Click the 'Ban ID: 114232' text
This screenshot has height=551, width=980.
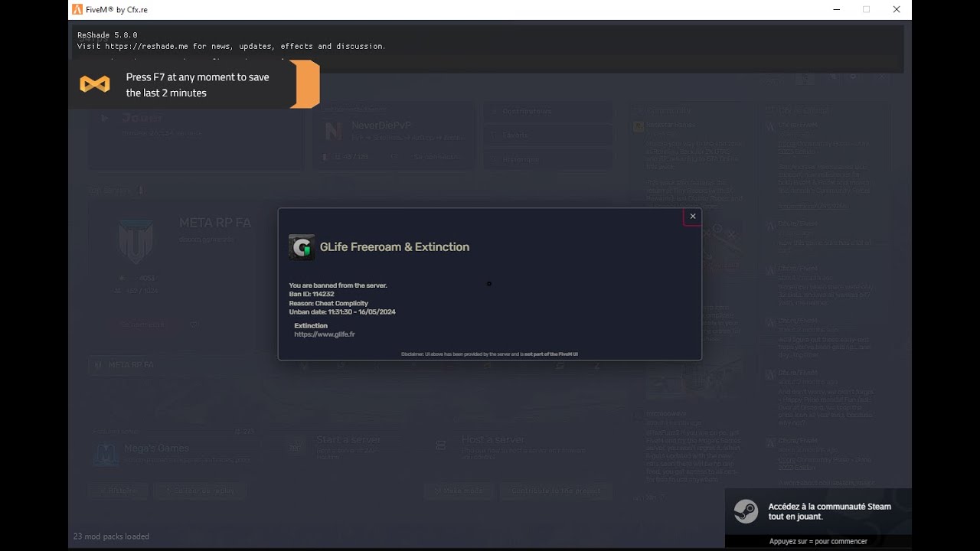coord(312,295)
